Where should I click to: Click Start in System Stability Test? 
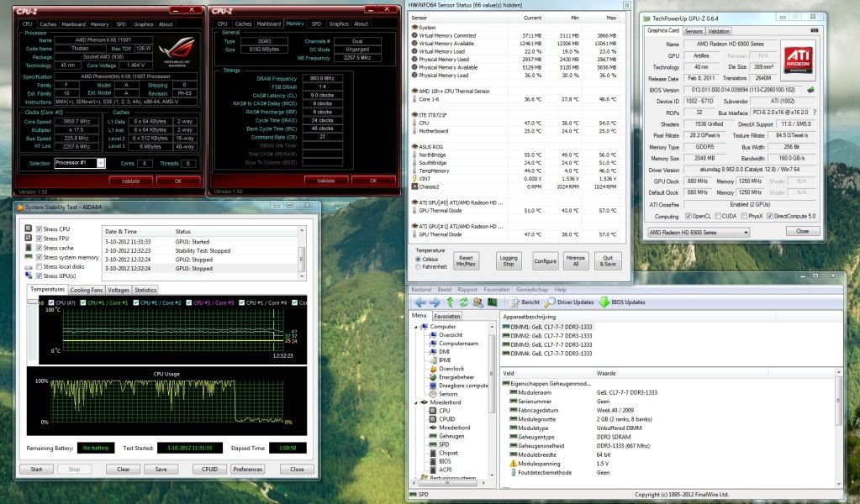[36, 470]
